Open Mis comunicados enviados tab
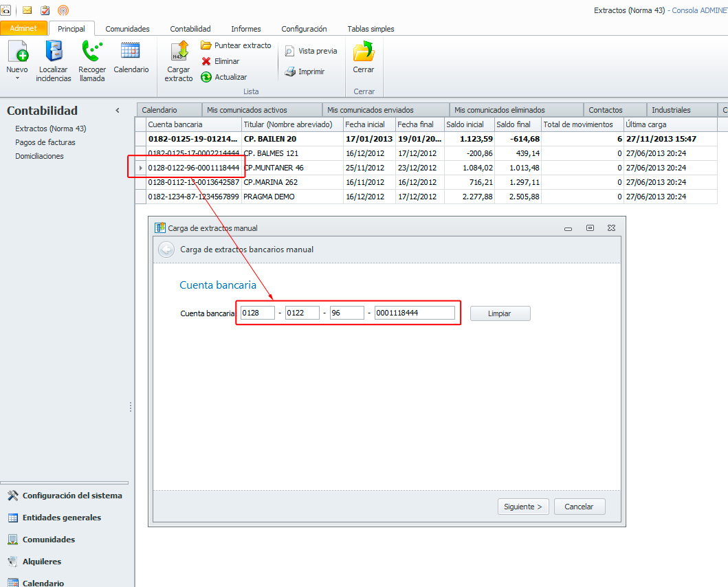 click(x=371, y=110)
